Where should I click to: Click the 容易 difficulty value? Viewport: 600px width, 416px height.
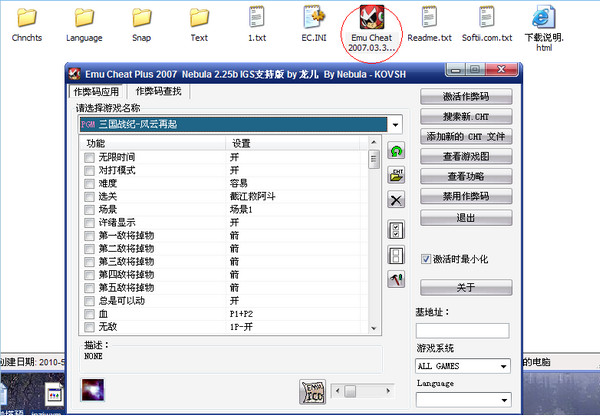(239, 183)
